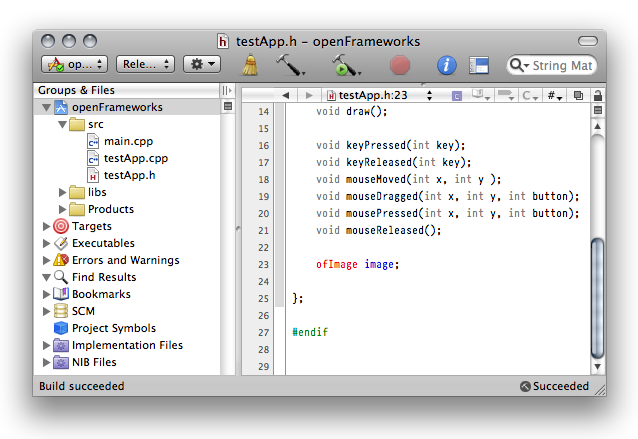Open the testApp.h:23 file history popup
This screenshot has width=638, height=439.
pos(385,96)
